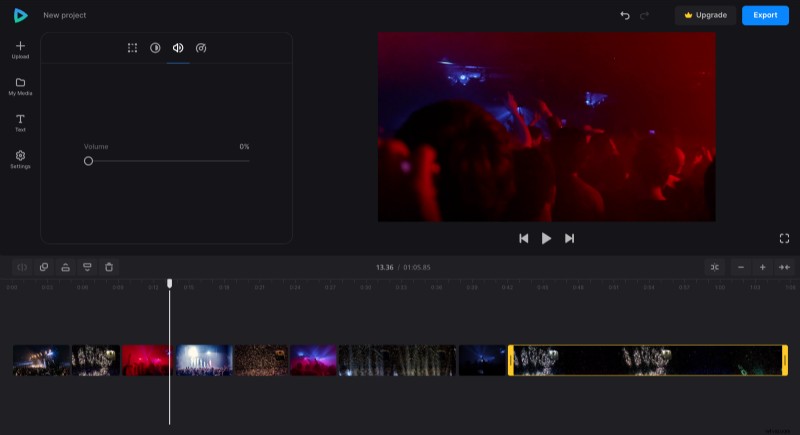Click the app logo in the top-left corner
Screen dimensions: 800x435
click(20, 15)
